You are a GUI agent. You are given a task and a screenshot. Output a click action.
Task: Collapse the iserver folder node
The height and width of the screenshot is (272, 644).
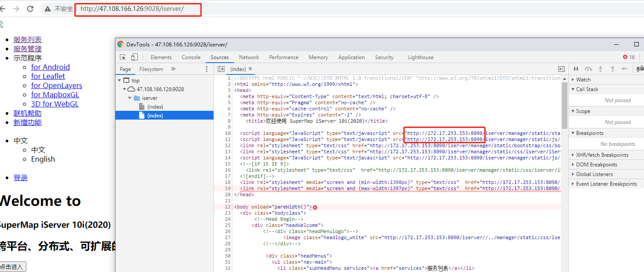click(129, 98)
